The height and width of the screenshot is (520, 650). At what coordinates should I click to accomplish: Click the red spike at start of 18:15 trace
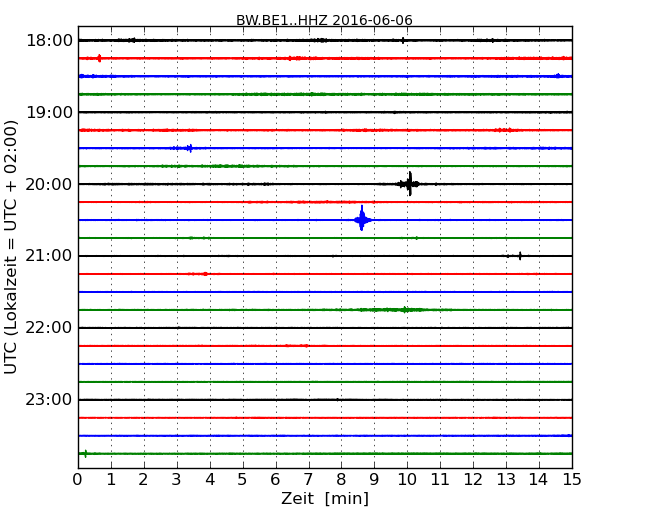pos(99,58)
